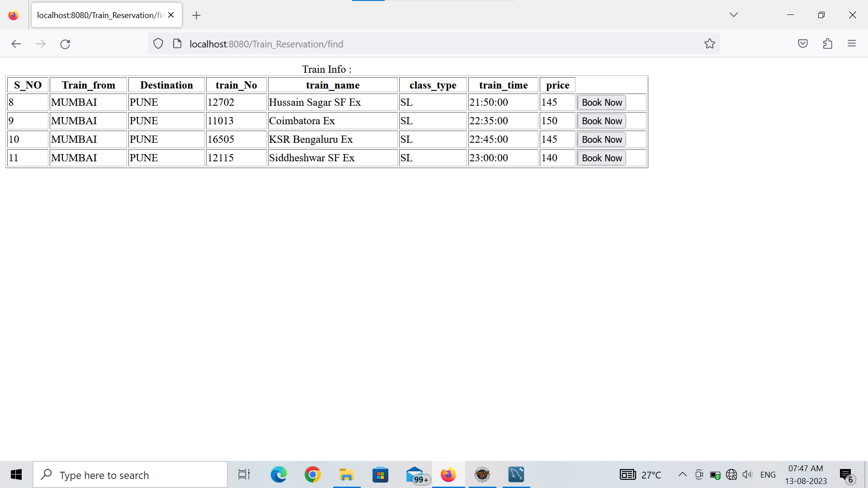Bookmark this page with star icon
This screenshot has height=488, width=868.
coord(709,44)
